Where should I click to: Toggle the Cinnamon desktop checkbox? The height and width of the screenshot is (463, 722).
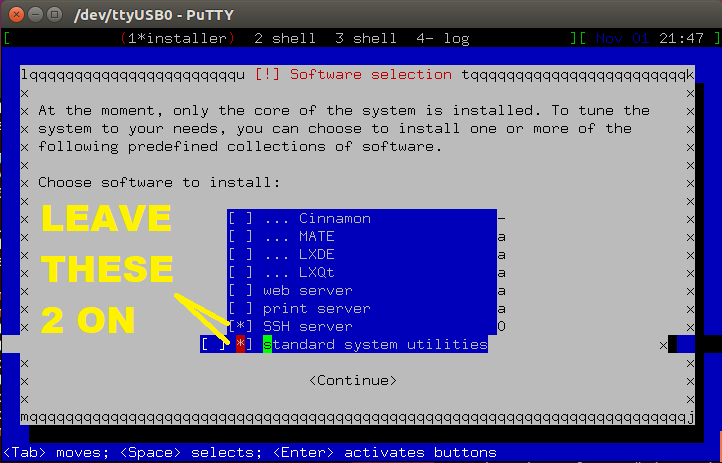point(240,219)
